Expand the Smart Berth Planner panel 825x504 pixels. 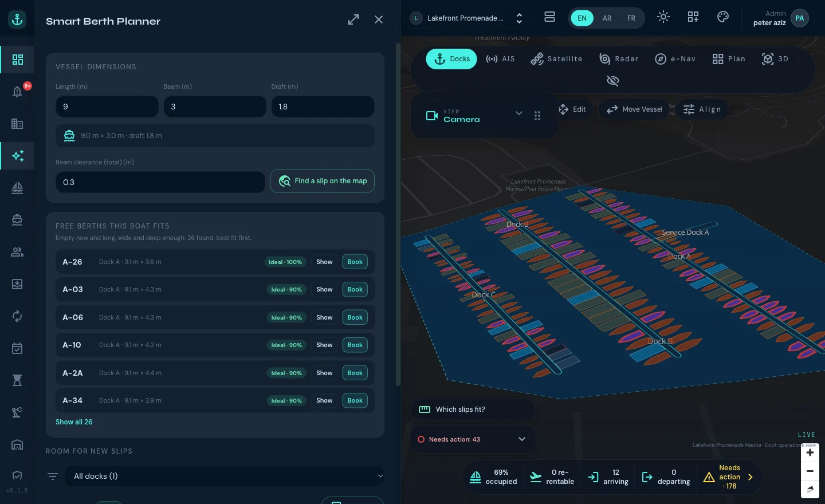[353, 19]
